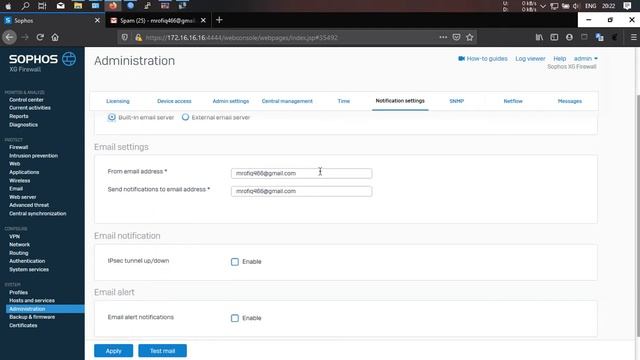Close the Sophos browser tab
Image resolution: width=640 pixels, height=360 pixels.
[97, 20]
